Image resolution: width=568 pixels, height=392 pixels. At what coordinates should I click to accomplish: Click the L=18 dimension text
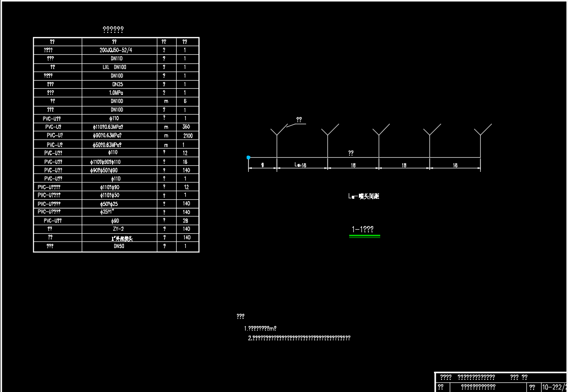click(300, 165)
